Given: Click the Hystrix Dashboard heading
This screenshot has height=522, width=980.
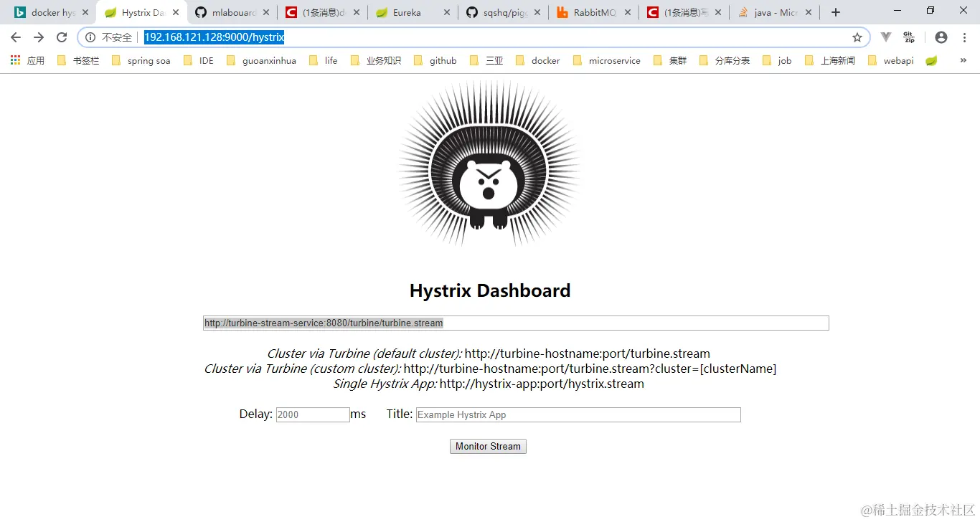Looking at the screenshot, I should [490, 290].
